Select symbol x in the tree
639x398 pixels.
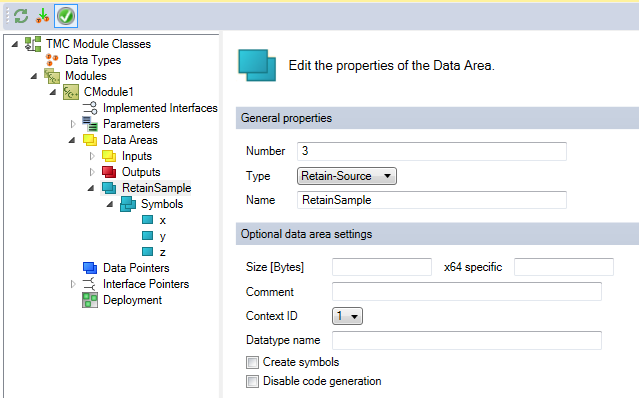click(x=163, y=220)
